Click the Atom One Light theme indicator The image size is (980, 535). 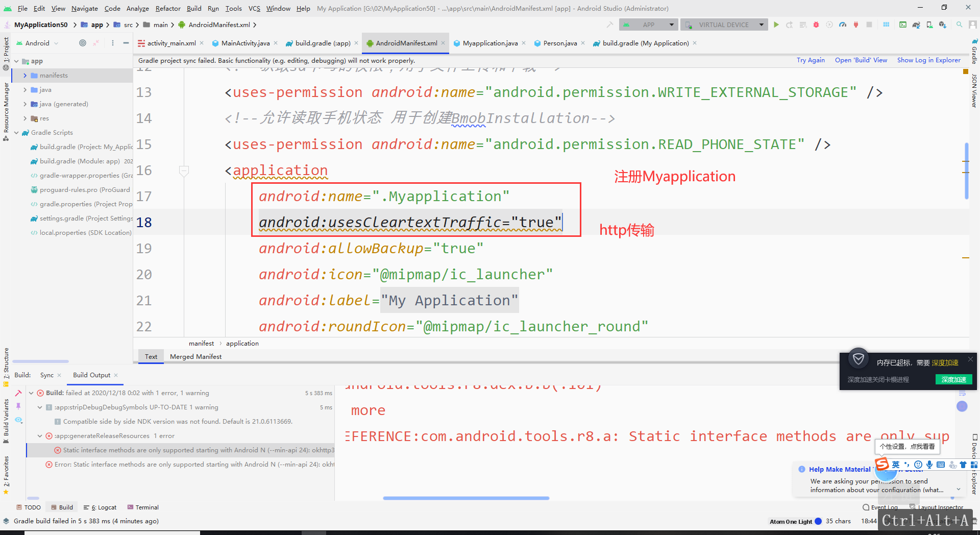click(795, 521)
